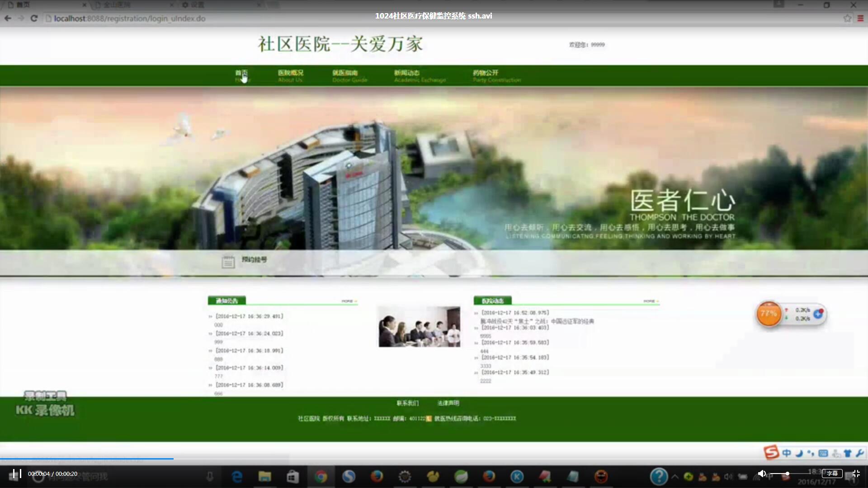This screenshot has width=868, height=488.
Task: Click the browser forward arrow
Action: click(x=21, y=19)
